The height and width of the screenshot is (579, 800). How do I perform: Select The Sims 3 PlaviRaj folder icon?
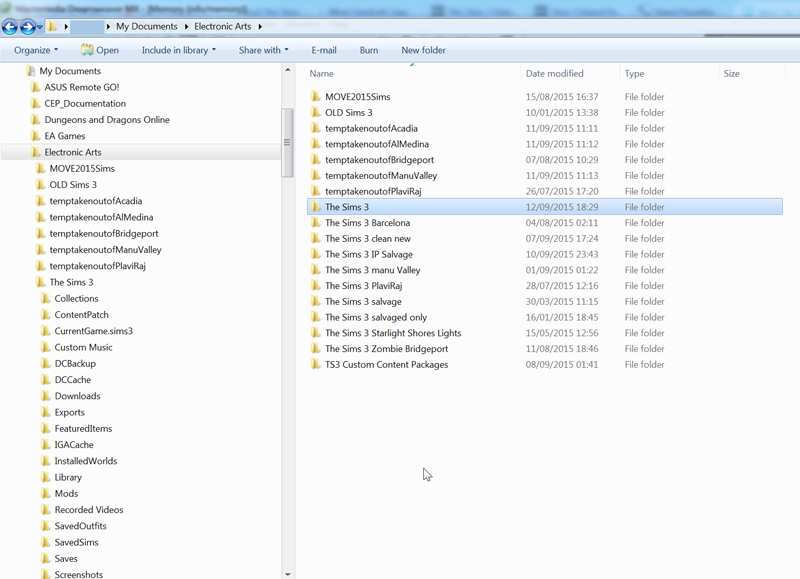coord(316,286)
